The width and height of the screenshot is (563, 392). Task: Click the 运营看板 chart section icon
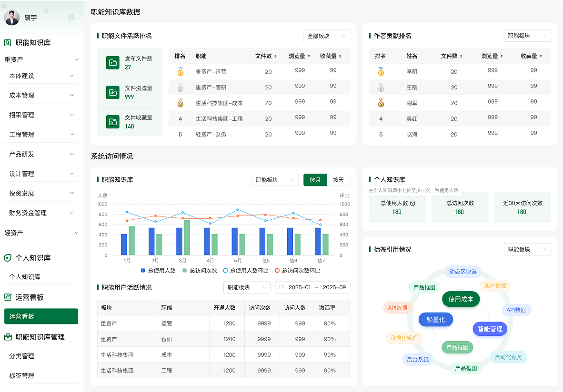pyautogui.click(x=8, y=297)
